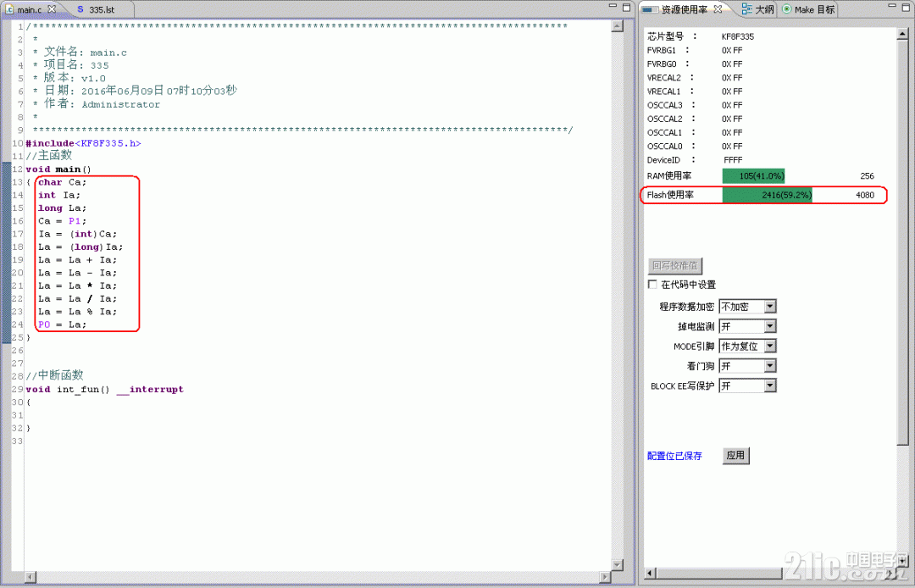Click the RAM total value 256
Screen dimensions: 915x588
(x=868, y=176)
